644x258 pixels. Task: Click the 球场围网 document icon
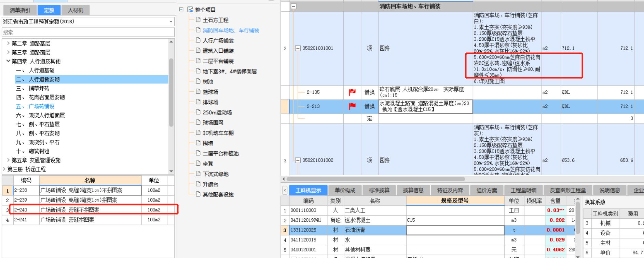(198, 122)
